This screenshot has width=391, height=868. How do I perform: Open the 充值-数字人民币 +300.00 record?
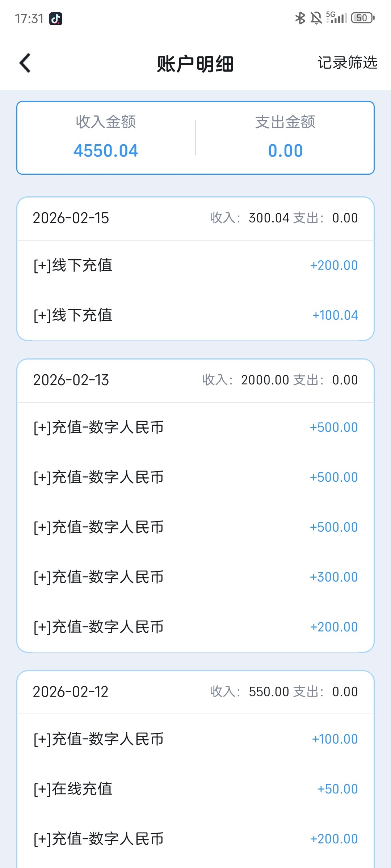point(195,577)
